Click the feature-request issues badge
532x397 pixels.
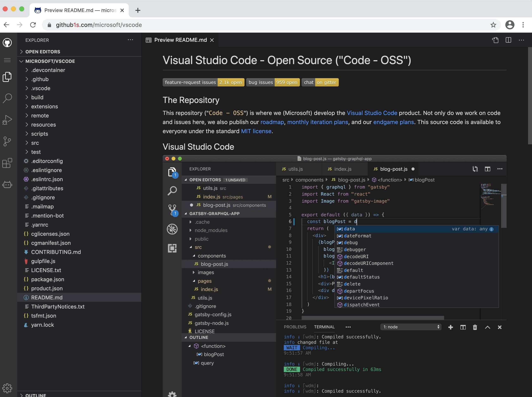tap(203, 83)
